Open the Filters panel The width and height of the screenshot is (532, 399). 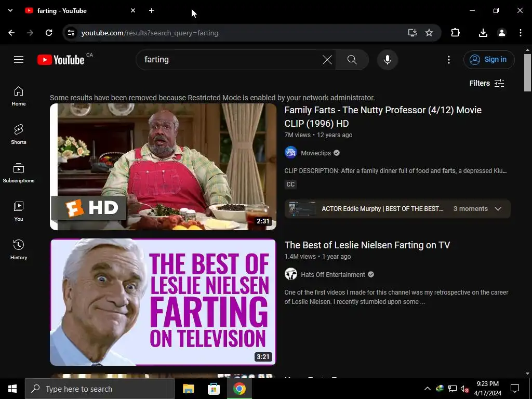tap(487, 83)
